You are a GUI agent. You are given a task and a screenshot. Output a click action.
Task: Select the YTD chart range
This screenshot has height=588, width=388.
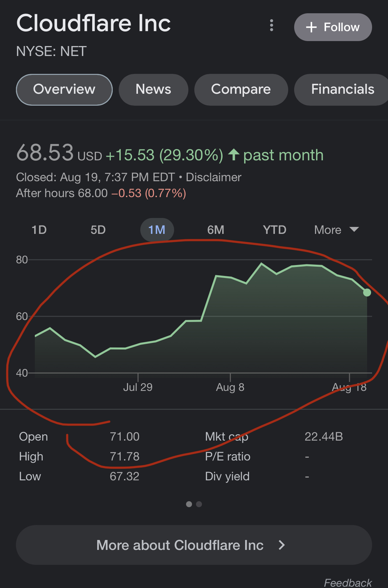tap(275, 230)
